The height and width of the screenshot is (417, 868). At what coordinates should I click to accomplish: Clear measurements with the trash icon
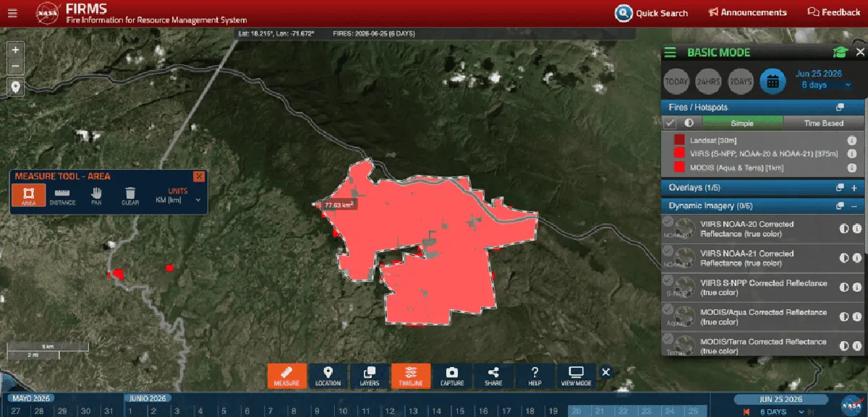pyautogui.click(x=130, y=195)
